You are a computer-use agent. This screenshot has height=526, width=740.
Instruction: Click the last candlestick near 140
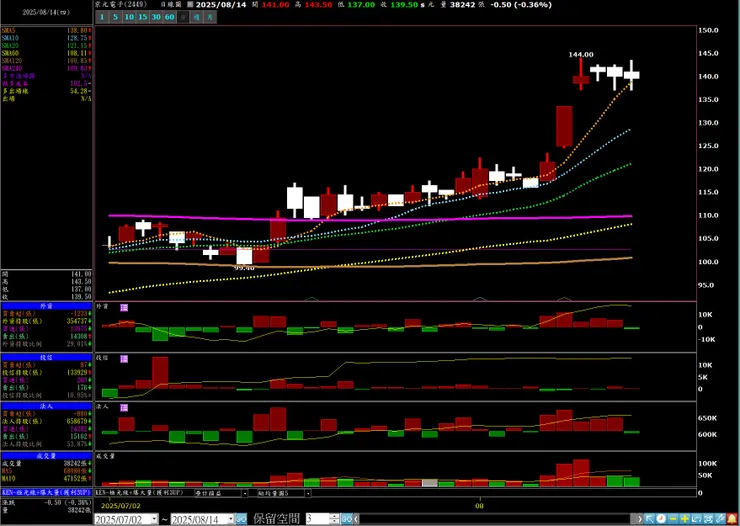tap(631, 75)
